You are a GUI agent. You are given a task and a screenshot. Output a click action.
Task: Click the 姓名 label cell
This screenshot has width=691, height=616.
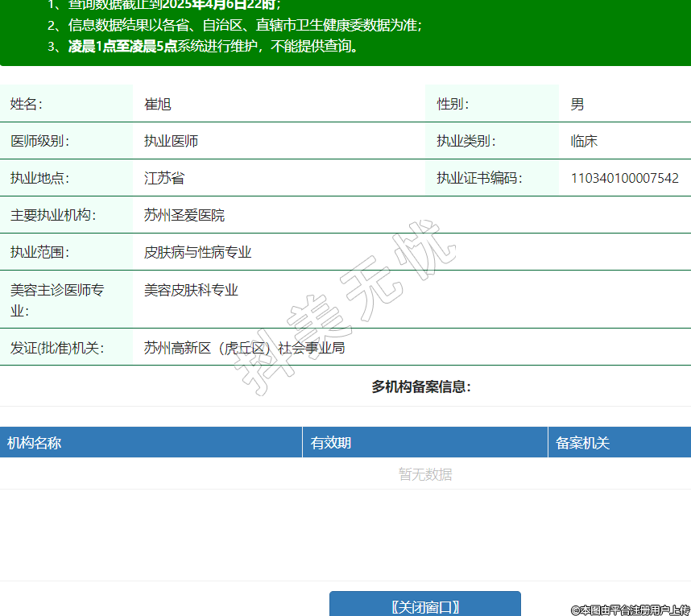[26, 104]
